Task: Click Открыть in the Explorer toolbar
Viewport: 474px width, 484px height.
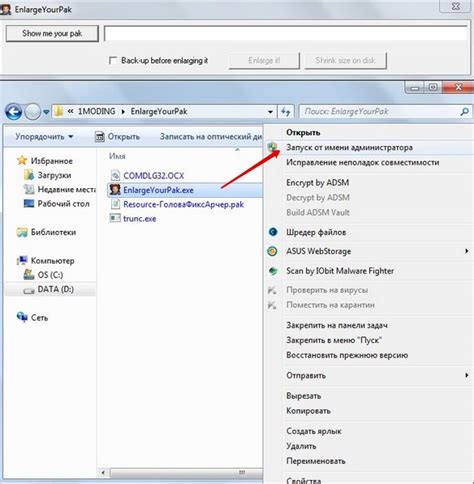Action: (x=118, y=137)
